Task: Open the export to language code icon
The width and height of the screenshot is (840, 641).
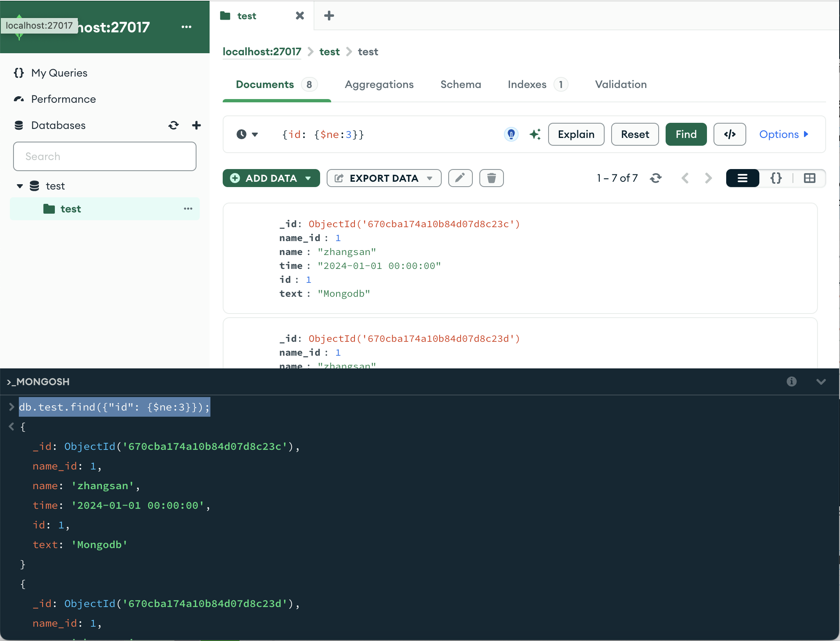Action: (729, 134)
